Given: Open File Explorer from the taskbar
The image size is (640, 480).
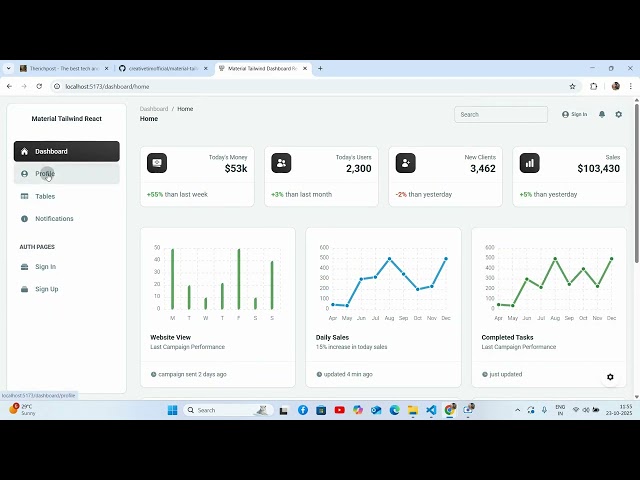Looking at the screenshot, I should (x=413, y=410).
